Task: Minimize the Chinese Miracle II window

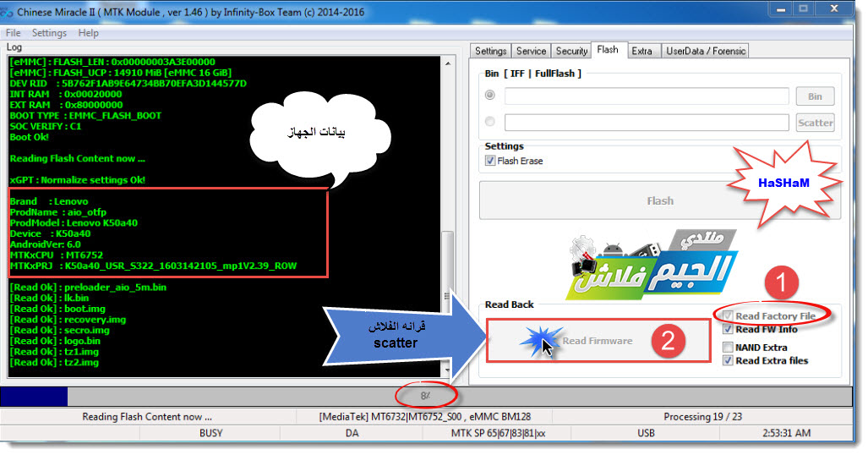Action: pyautogui.click(x=781, y=8)
